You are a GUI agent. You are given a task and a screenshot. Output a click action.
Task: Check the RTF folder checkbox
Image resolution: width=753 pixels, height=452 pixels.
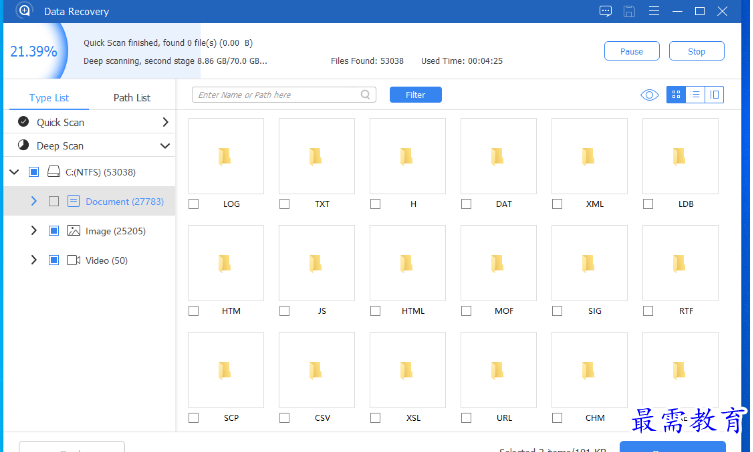(648, 311)
